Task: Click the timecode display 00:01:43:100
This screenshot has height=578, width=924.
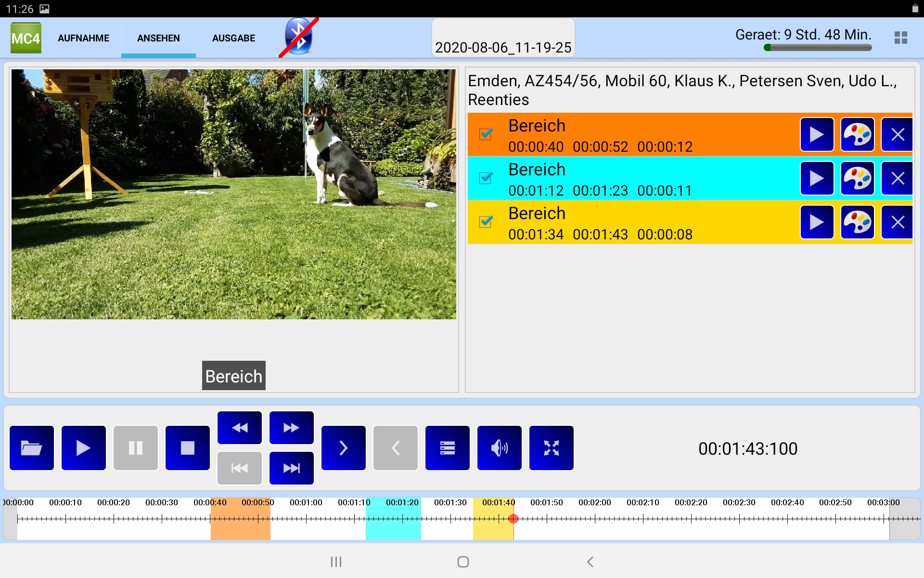Action: [748, 448]
